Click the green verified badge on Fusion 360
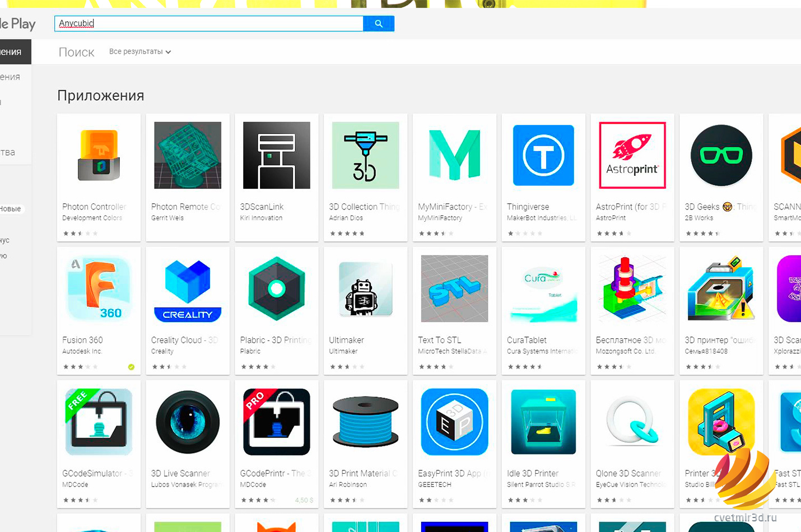Viewport: 801px width, 532px height. tap(131, 367)
